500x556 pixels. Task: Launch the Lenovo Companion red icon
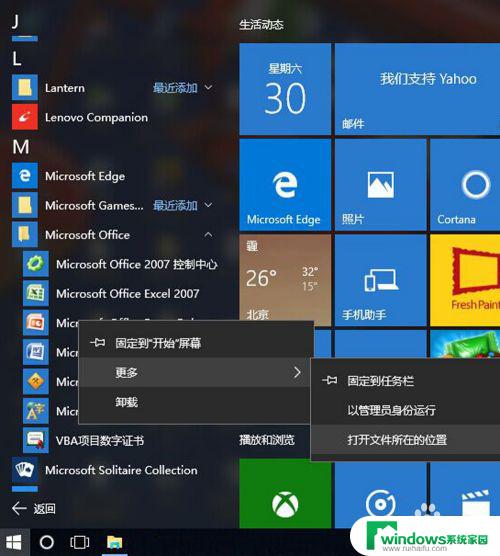[24, 117]
